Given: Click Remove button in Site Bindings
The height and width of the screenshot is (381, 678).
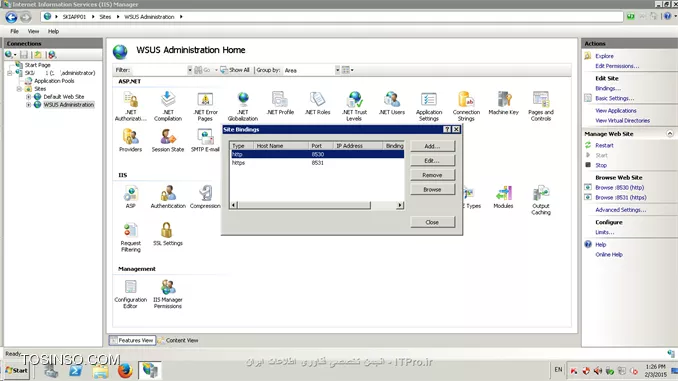Looking at the screenshot, I should tap(432, 175).
